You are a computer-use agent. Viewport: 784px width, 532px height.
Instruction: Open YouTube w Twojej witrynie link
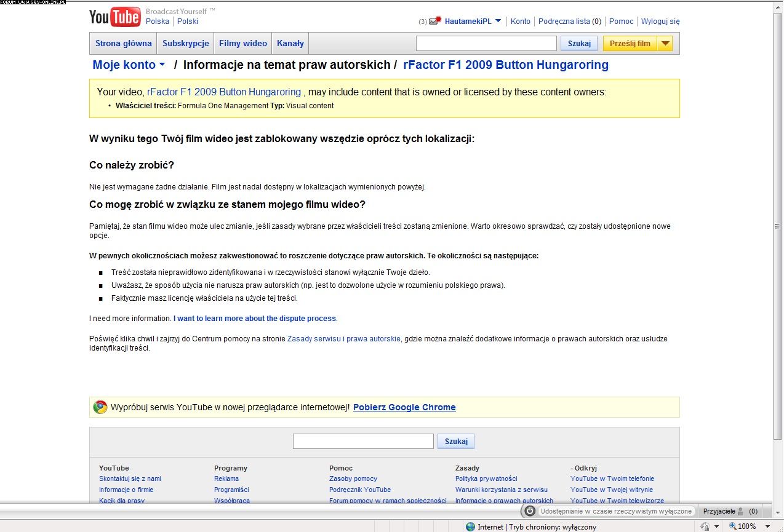pos(612,490)
